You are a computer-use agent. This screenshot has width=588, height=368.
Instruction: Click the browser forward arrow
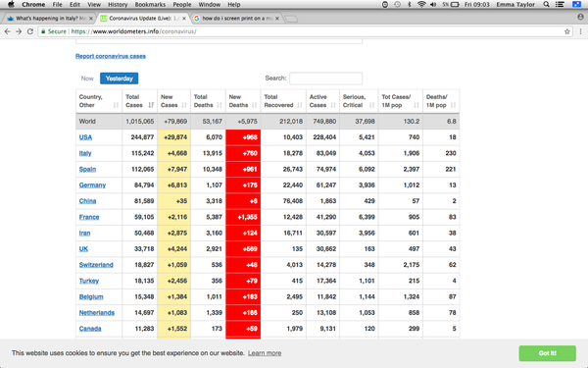click(19, 31)
